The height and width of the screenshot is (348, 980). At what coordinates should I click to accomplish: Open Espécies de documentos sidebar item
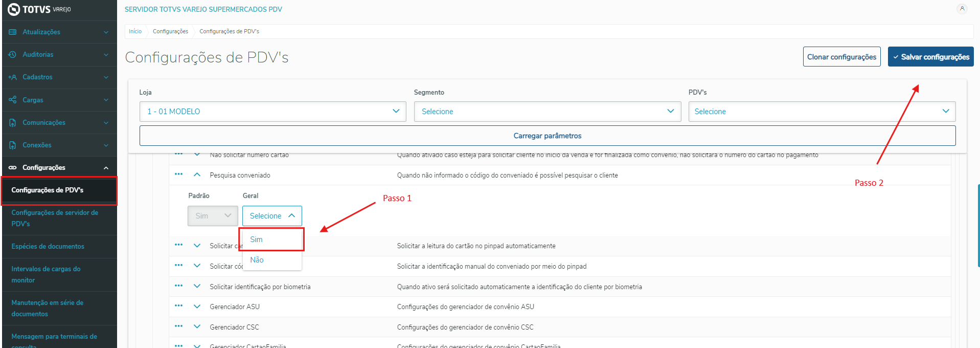point(59,247)
